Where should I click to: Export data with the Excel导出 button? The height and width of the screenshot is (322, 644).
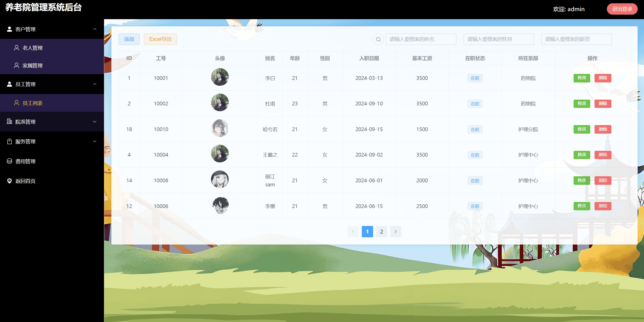click(x=160, y=39)
